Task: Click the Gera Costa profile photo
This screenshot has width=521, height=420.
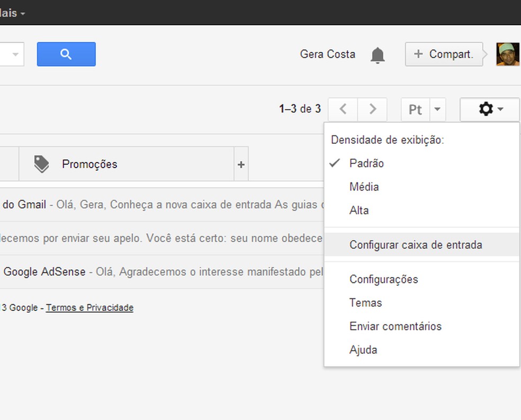Action: 507,54
